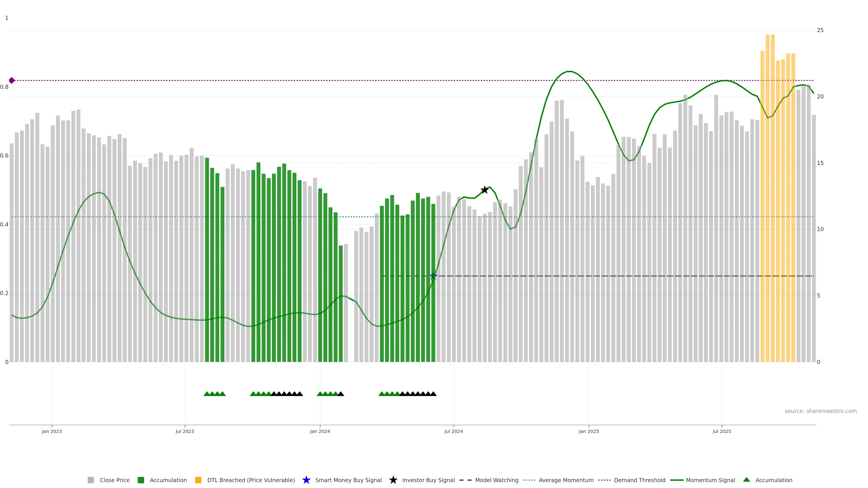Image resolution: width=868 pixels, height=488 pixels.
Task: Click the blue Smart Money Buy Signal star on the chart
Action: click(433, 276)
